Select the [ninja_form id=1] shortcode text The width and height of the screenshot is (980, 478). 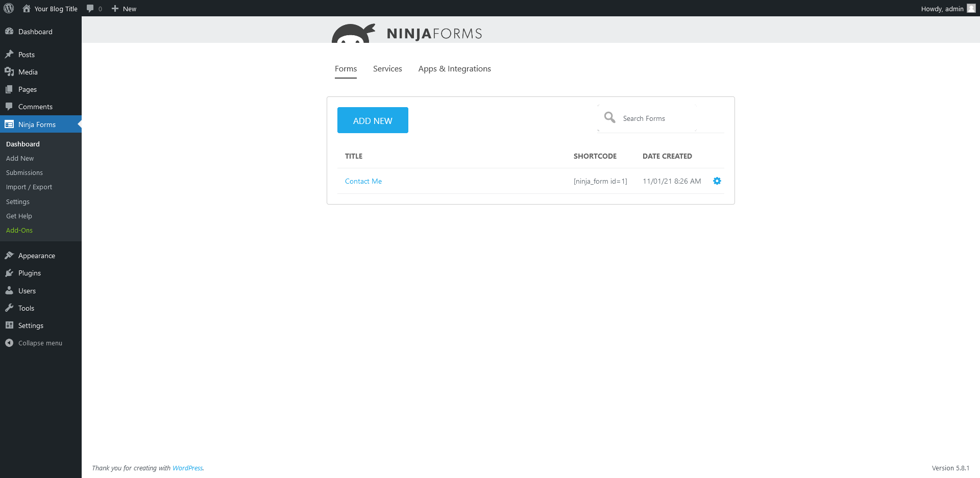[x=600, y=181]
